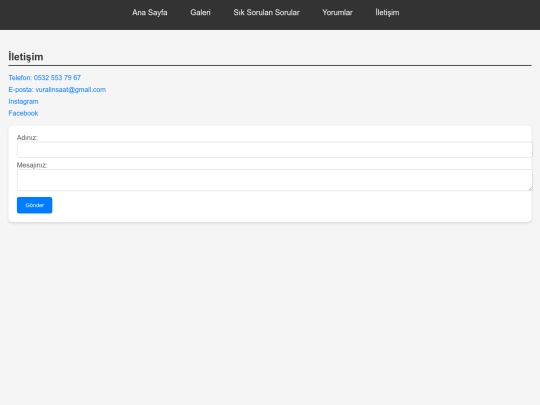Open the Yorumlar menu item

337,12
